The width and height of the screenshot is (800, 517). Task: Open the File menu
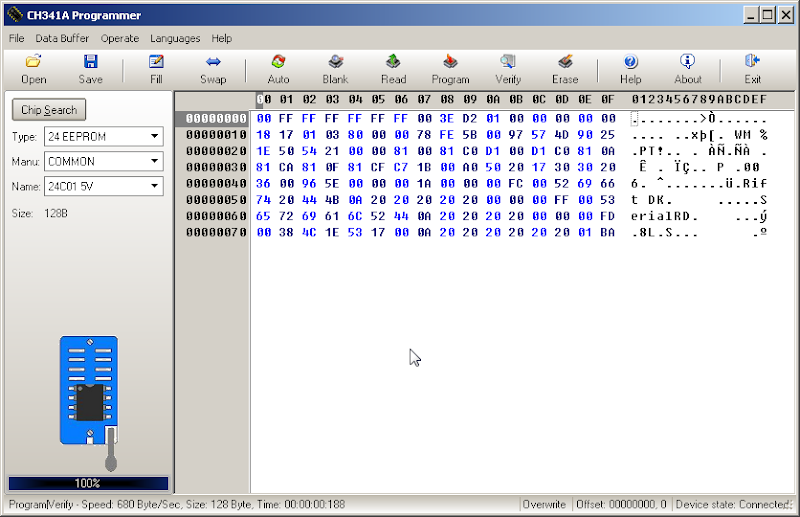(16, 38)
